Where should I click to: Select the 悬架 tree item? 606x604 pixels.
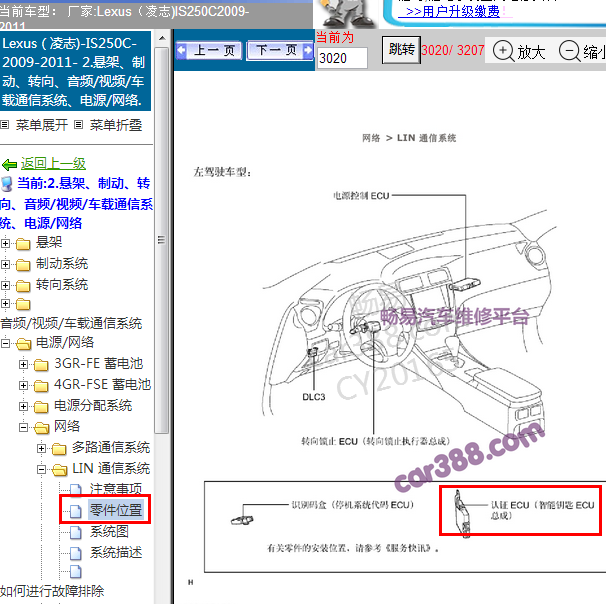click(49, 242)
